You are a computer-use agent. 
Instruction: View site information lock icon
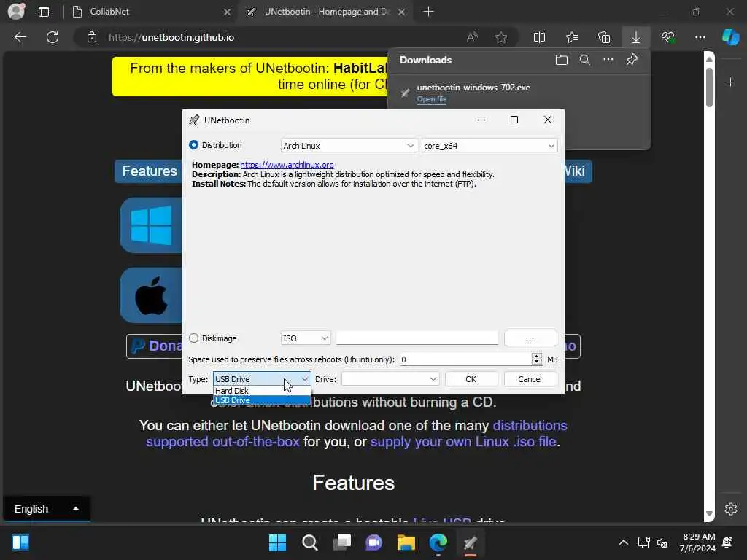tap(92, 37)
